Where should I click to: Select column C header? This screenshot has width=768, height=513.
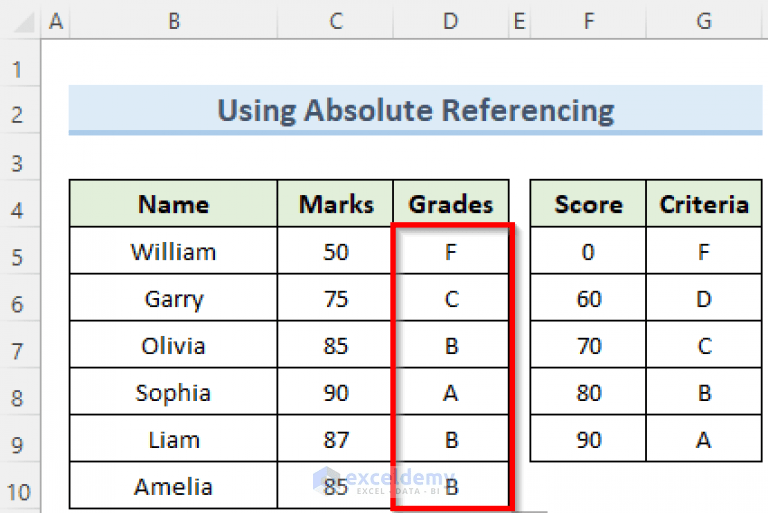(335, 21)
